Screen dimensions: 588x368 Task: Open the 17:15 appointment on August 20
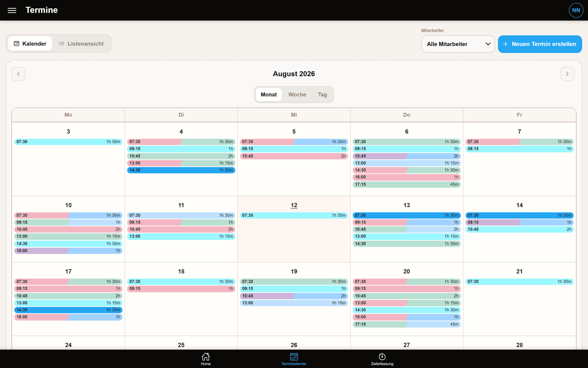pos(407,324)
